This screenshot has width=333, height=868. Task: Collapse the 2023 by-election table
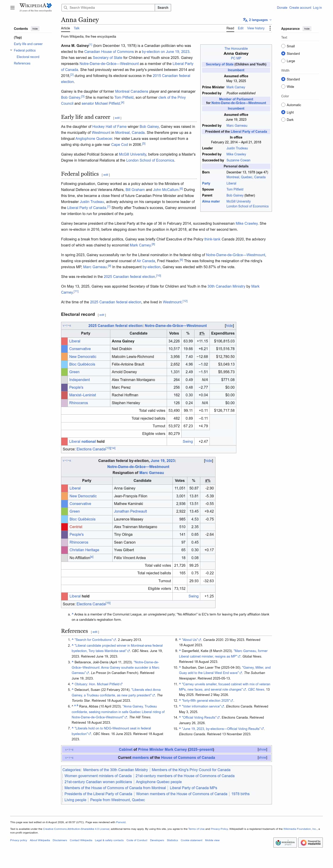[208, 461]
